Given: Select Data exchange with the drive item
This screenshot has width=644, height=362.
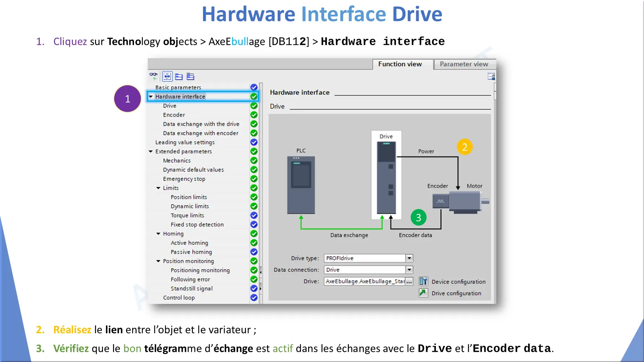Looking at the screenshot, I should click(x=201, y=124).
